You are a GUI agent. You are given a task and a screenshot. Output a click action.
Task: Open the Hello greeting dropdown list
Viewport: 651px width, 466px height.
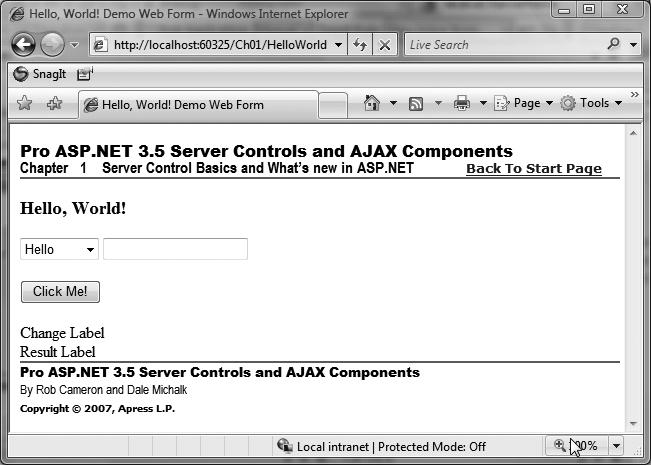point(59,249)
